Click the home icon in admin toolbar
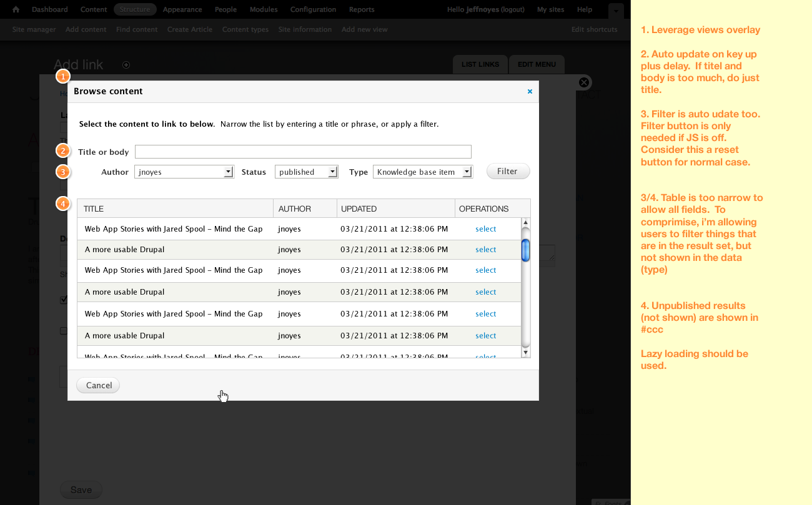Image resolution: width=812 pixels, height=505 pixels. click(x=16, y=9)
